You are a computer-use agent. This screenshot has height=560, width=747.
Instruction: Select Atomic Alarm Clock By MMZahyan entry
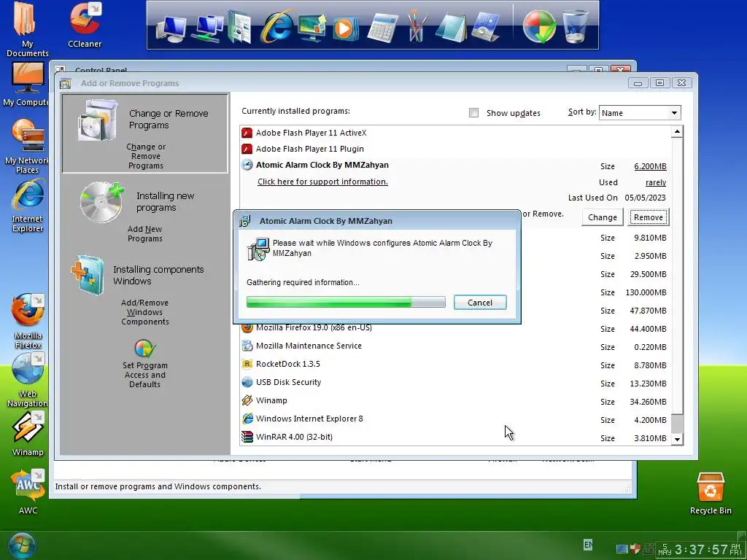322,165
